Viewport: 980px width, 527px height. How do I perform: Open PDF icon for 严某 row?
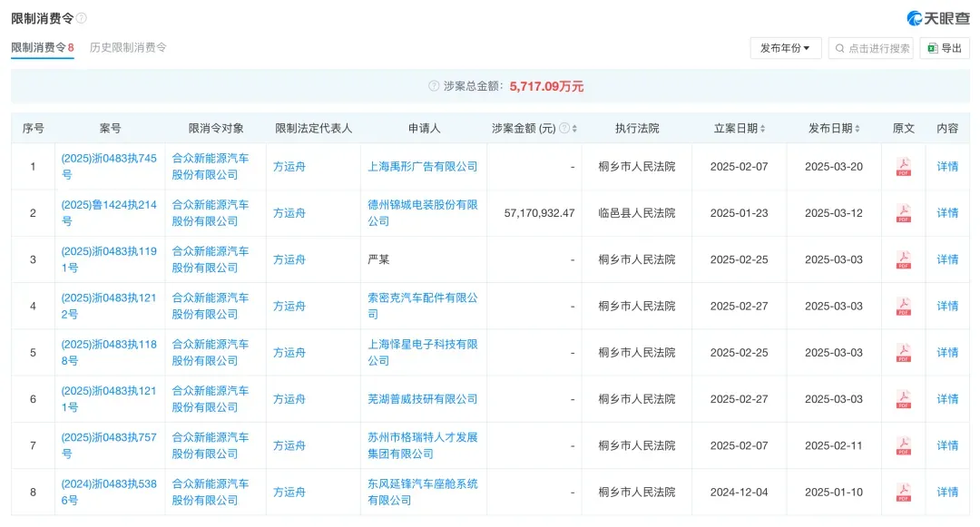click(903, 260)
